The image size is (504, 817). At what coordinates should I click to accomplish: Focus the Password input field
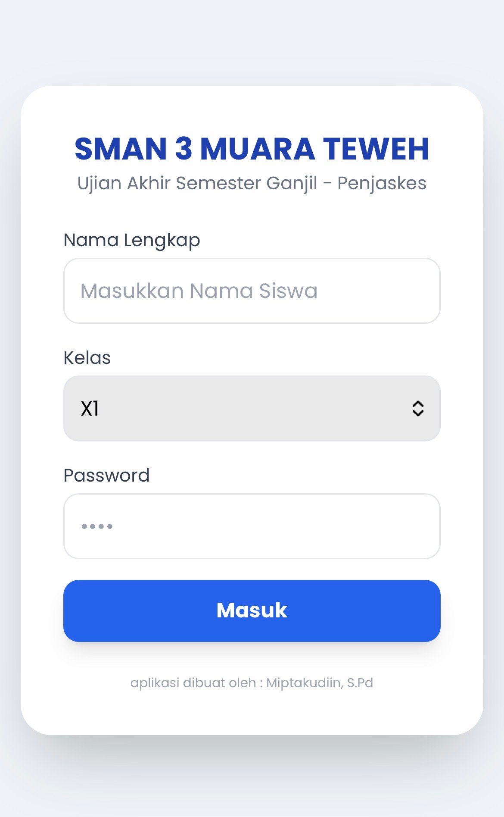[x=252, y=526]
